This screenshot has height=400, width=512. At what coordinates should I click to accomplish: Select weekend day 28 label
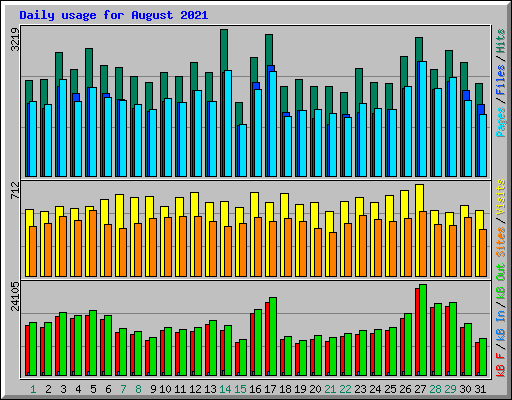(435, 389)
